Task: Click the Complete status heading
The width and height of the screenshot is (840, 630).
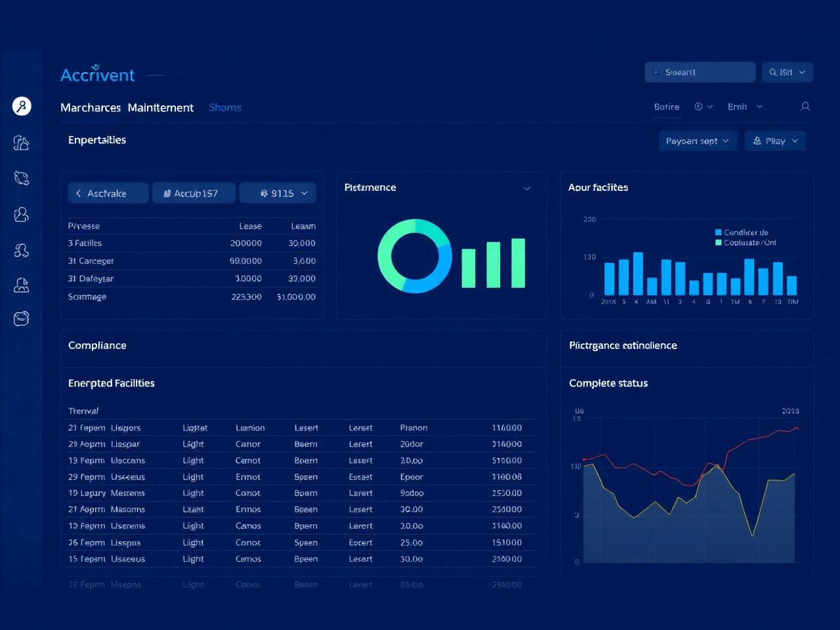Action: (608, 383)
